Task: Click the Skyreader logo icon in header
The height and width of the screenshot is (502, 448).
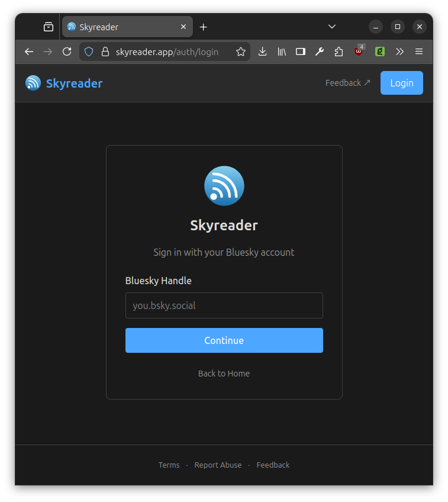Action: [x=33, y=83]
